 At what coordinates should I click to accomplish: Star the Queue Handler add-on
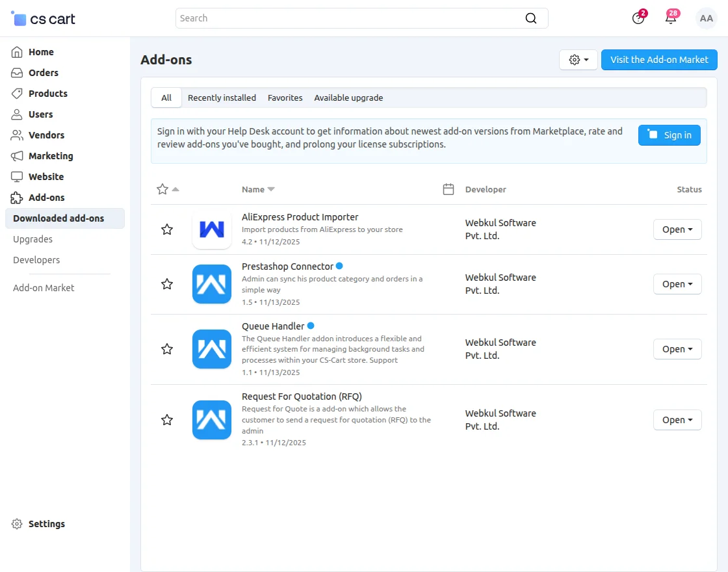167,349
